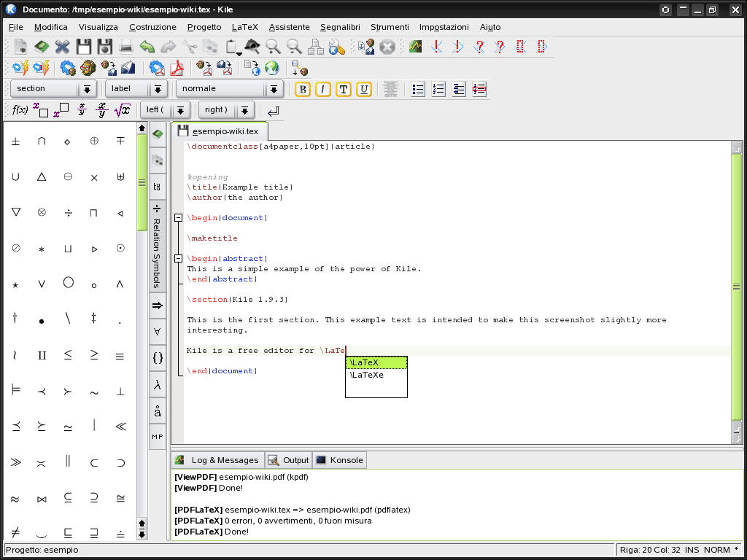This screenshot has width=747, height=560.
Task: Insert the ≤ symbol from the palette
Action: [x=68, y=355]
